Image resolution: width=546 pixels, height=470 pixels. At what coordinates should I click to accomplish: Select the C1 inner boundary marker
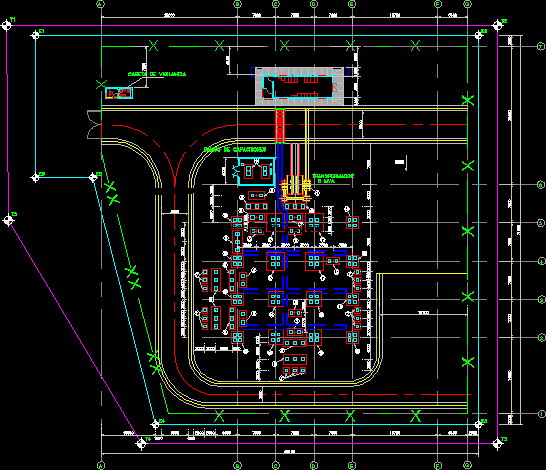pos(36,35)
